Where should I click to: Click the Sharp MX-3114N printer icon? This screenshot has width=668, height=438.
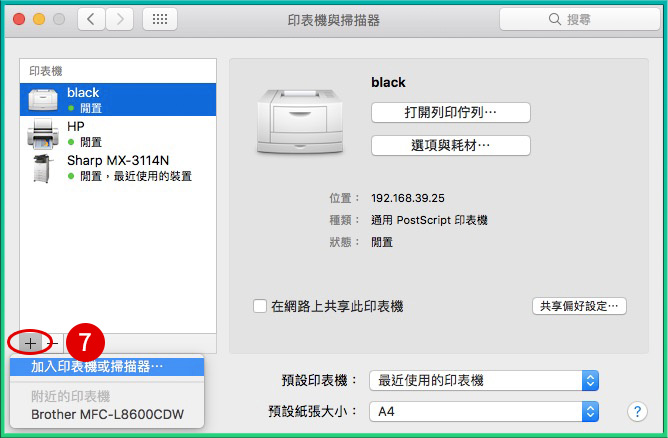click(43, 168)
